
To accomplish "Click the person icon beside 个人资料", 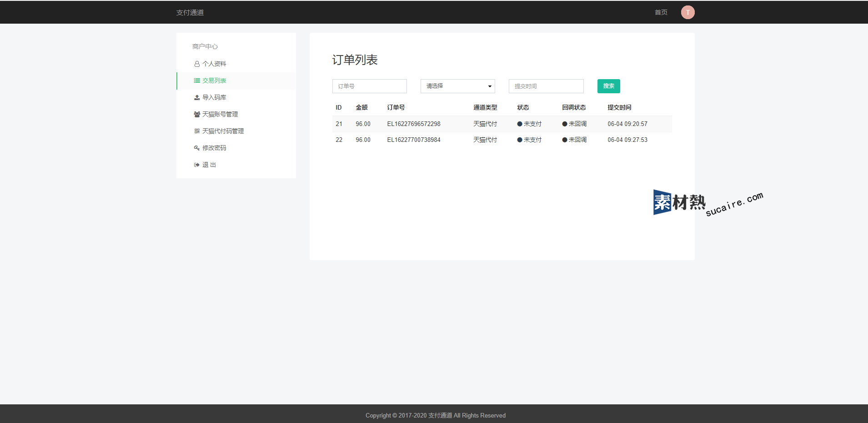I will pyautogui.click(x=197, y=64).
